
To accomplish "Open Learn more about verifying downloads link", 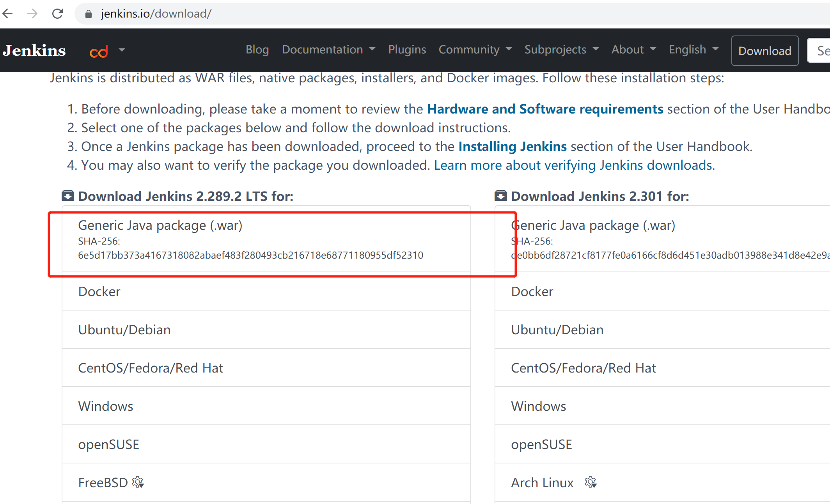I will pyautogui.click(x=575, y=165).
